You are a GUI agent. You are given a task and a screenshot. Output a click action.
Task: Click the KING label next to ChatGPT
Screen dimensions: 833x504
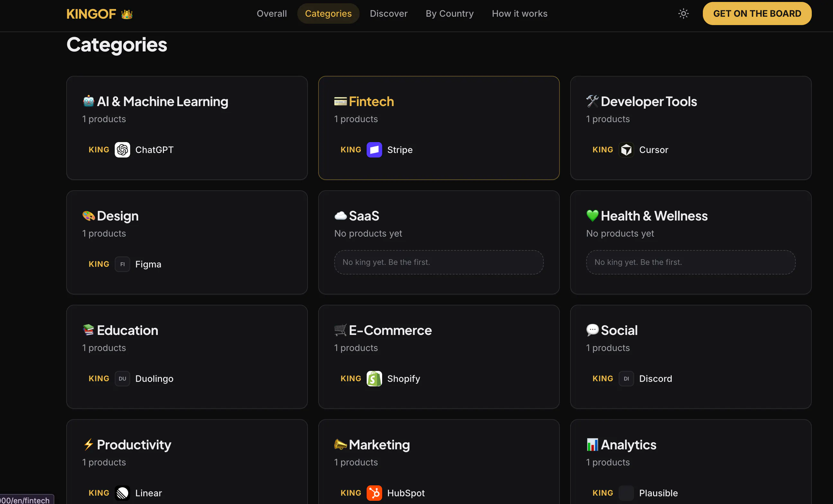pos(99,150)
